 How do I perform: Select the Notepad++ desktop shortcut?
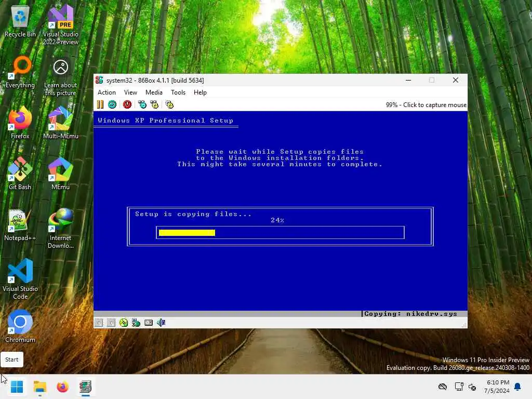tap(20, 224)
